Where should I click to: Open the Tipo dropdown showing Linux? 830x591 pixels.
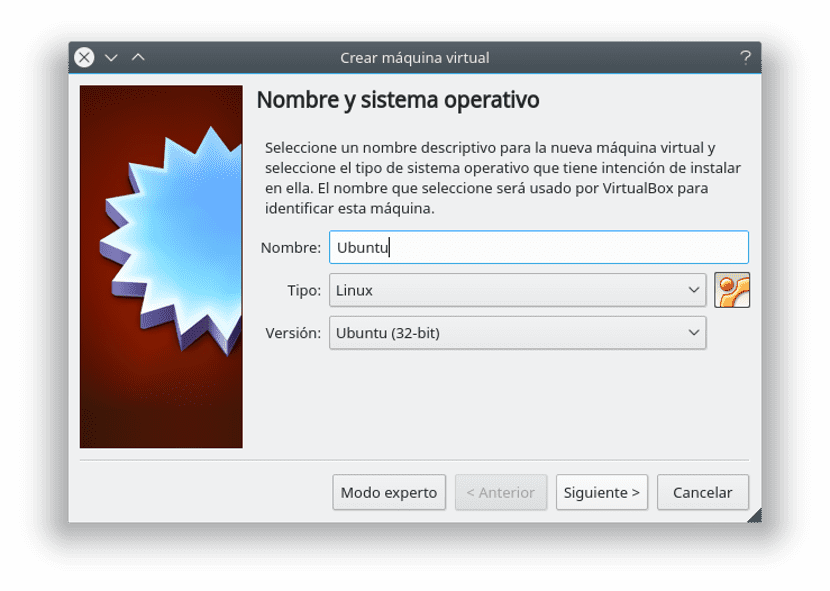(x=517, y=290)
